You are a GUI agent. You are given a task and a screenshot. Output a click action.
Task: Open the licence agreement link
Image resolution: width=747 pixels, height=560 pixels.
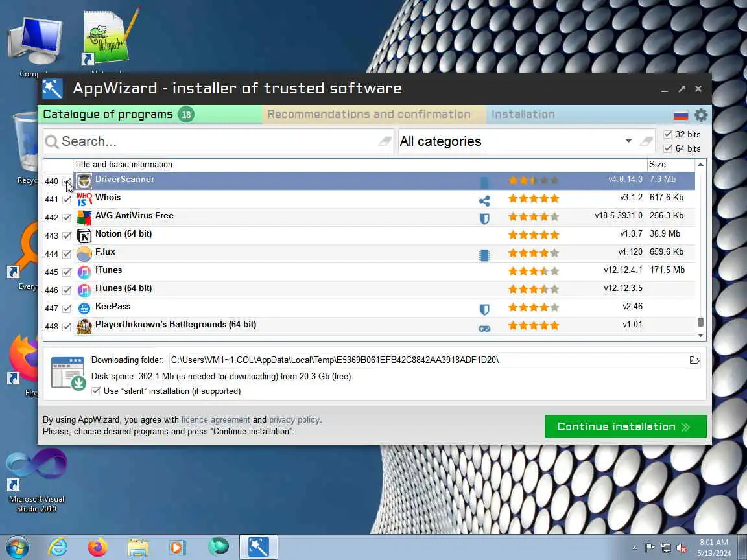click(215, 419)
